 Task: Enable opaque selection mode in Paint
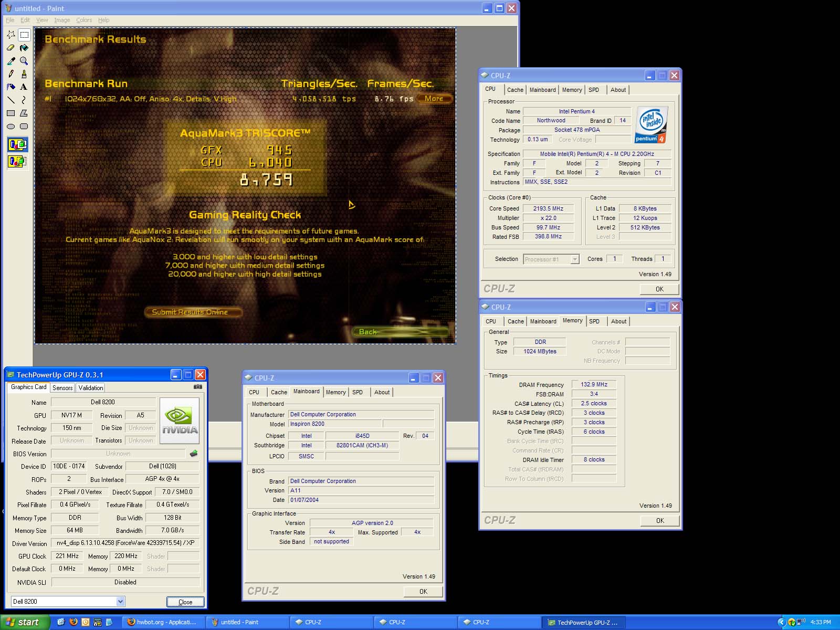pyautogui.click(x=17, y=144)
